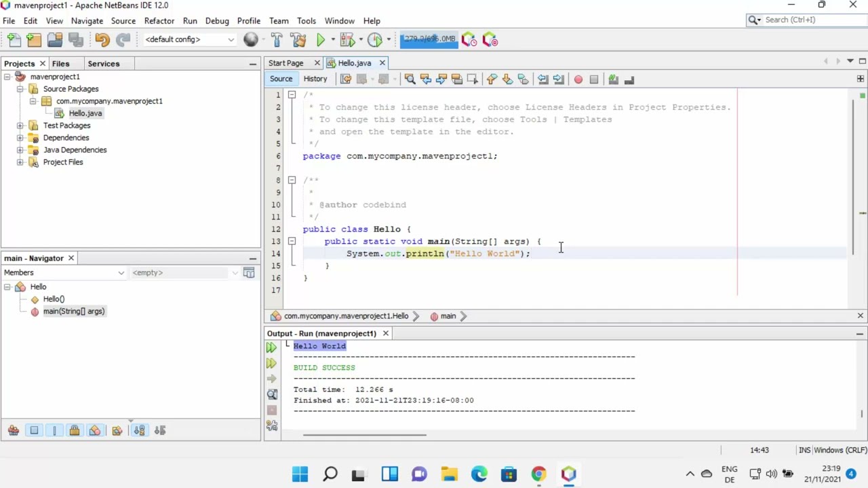Undo the last edit

(102, 40)
